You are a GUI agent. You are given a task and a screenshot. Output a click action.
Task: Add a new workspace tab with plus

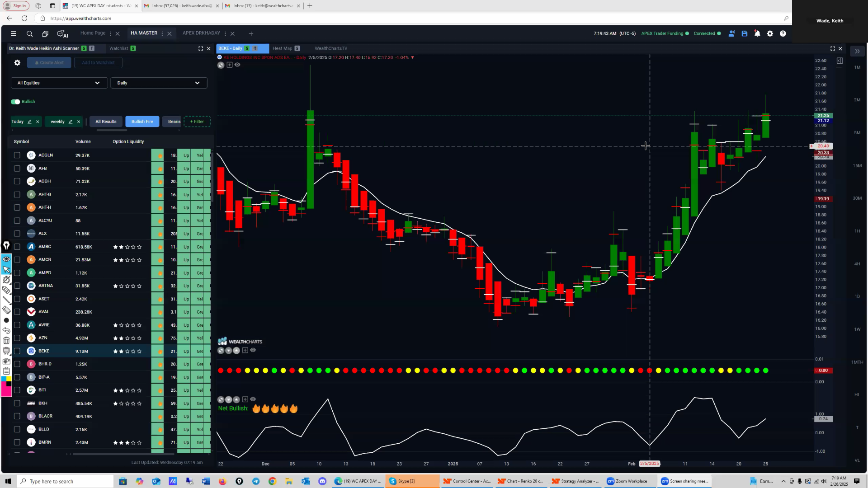(x=251, y=33)
